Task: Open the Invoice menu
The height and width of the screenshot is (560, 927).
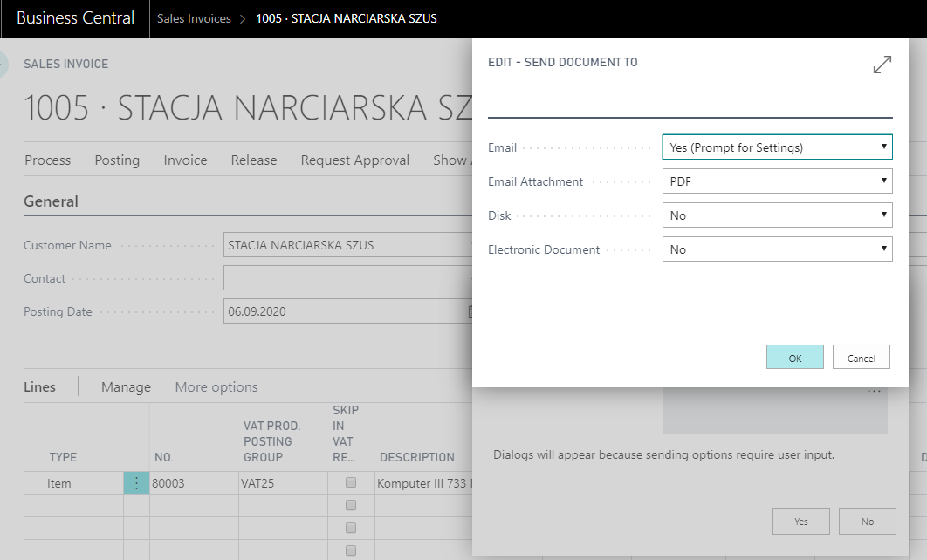Action: tap(185, 160)
